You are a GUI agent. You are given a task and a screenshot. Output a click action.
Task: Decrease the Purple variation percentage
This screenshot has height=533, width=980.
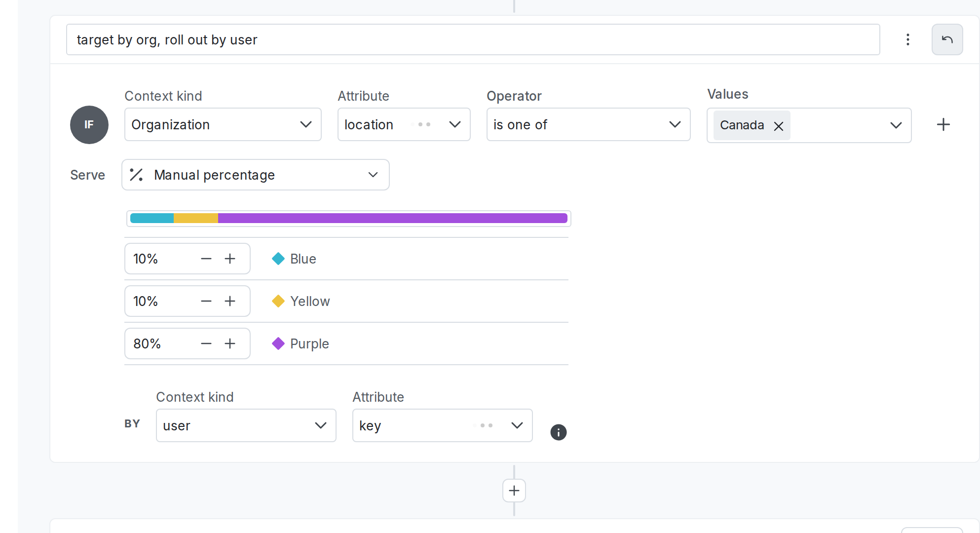(x=206, y=343)
